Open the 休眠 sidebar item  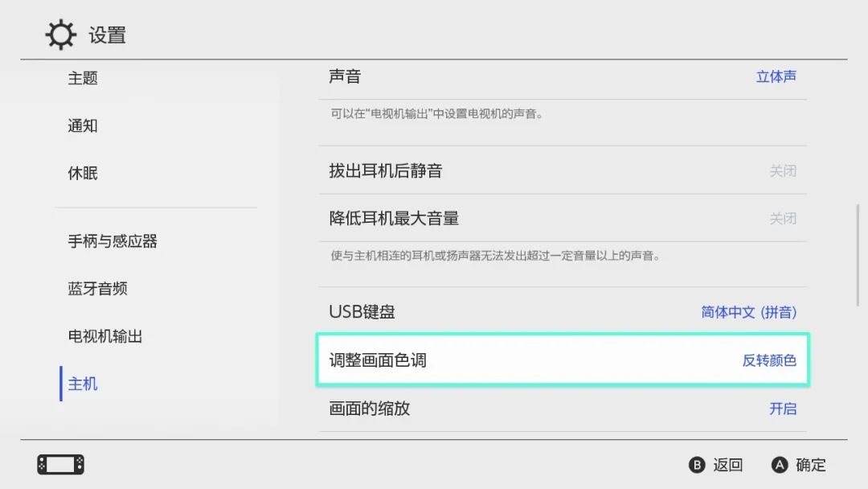pyautogui.click(x=83, y=173)
